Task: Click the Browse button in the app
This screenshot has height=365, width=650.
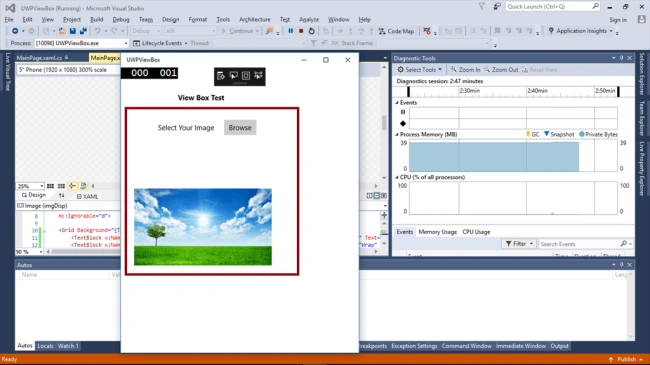Action: click(240, 128)
